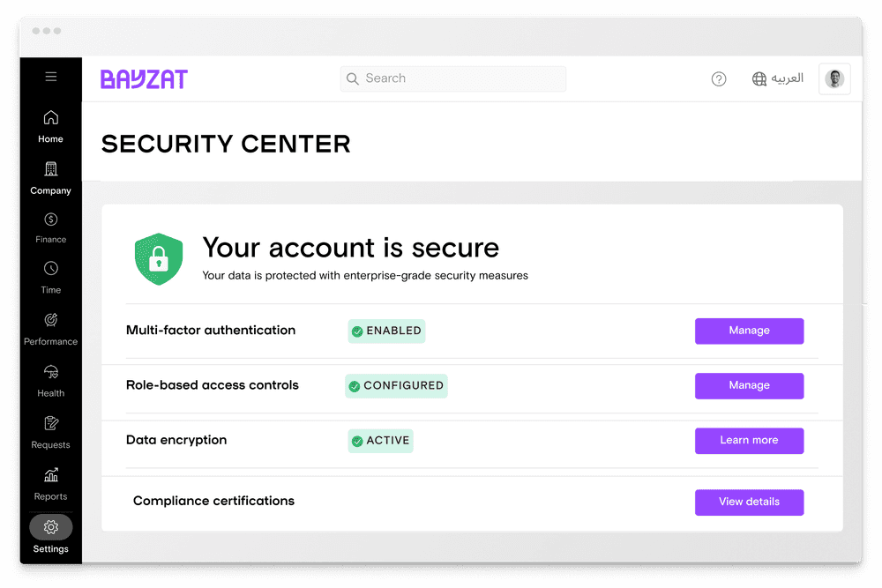This screenshot has height=588, width=882.
Task: Select the Company icon in sidebar
Action: 50,177
